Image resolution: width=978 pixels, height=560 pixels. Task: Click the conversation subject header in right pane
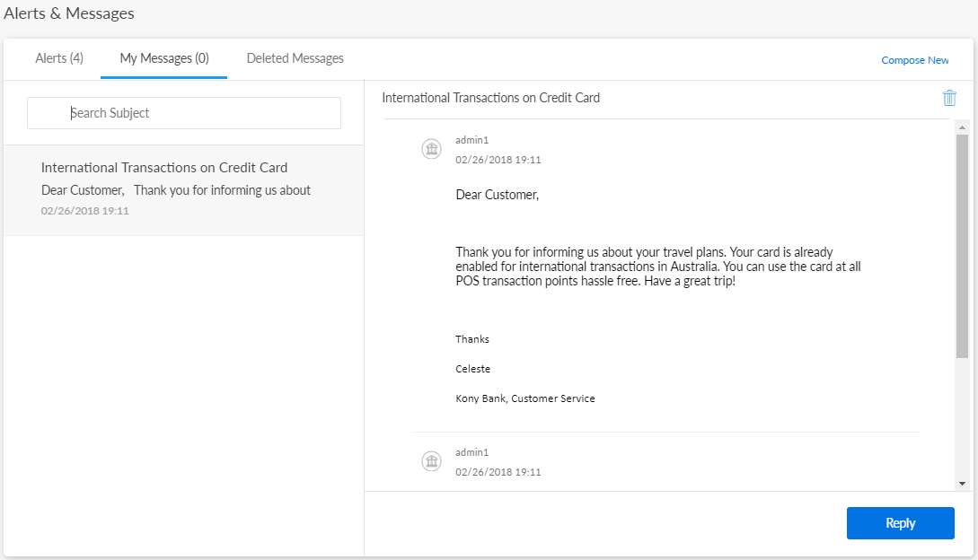[x=490, y=98]
